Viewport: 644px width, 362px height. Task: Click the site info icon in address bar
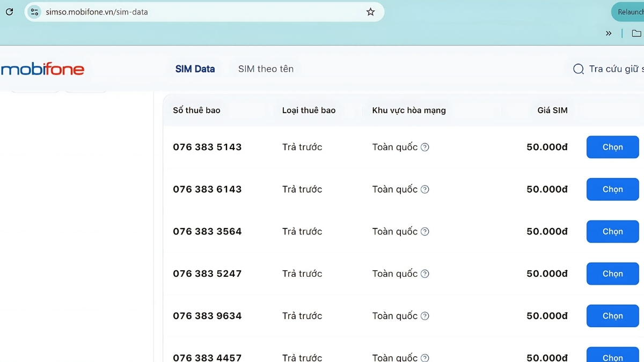(34, 12)
